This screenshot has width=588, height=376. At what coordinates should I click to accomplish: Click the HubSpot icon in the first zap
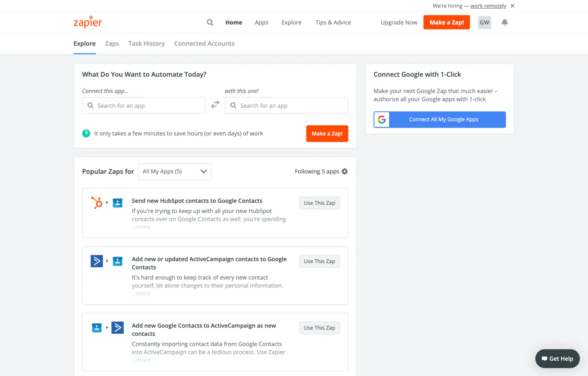[96, 202]
